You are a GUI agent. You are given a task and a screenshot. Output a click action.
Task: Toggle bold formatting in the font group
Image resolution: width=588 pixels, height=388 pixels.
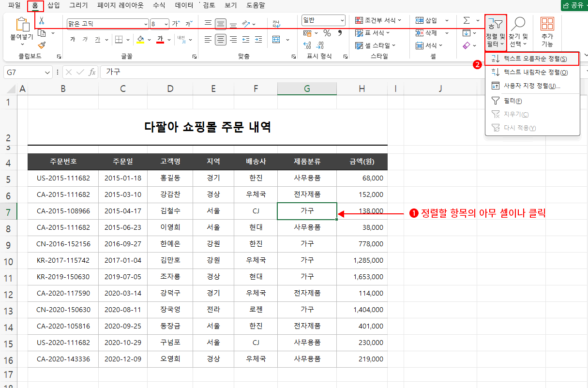74,39
